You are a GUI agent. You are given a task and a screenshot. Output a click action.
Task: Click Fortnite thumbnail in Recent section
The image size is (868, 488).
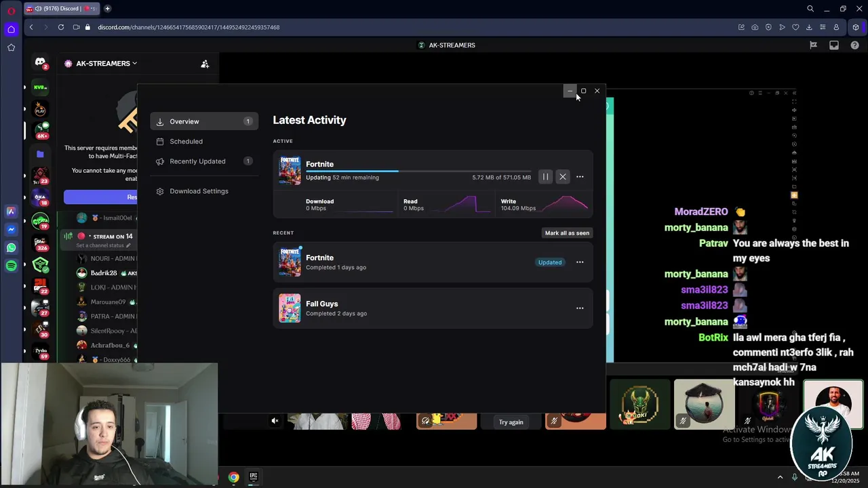(290, 262)
